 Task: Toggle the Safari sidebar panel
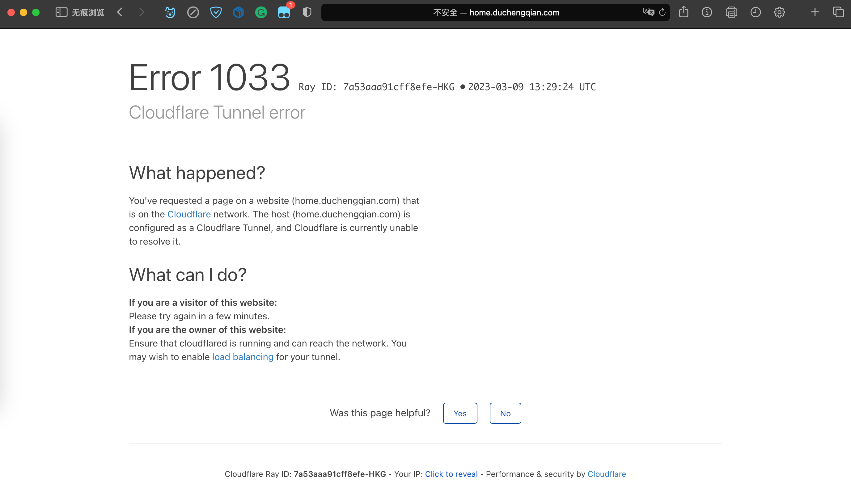[61, 13]
